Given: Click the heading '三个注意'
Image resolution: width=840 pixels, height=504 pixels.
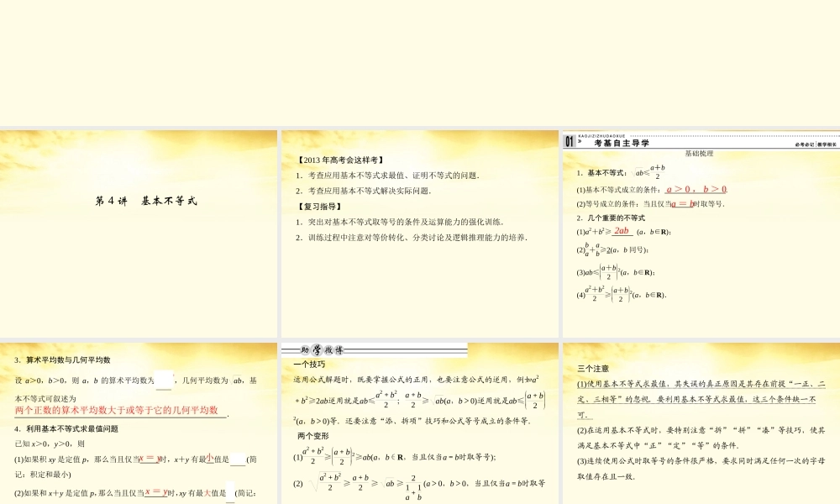Looking at the screenshot, I should (x=593, y=369).
